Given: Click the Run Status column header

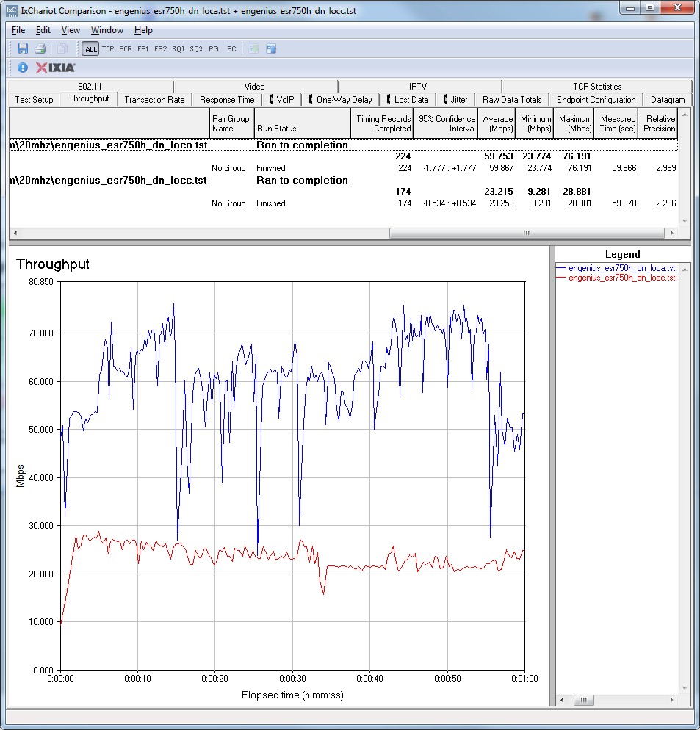Looking at the screenshot, I should coord(303,123).
